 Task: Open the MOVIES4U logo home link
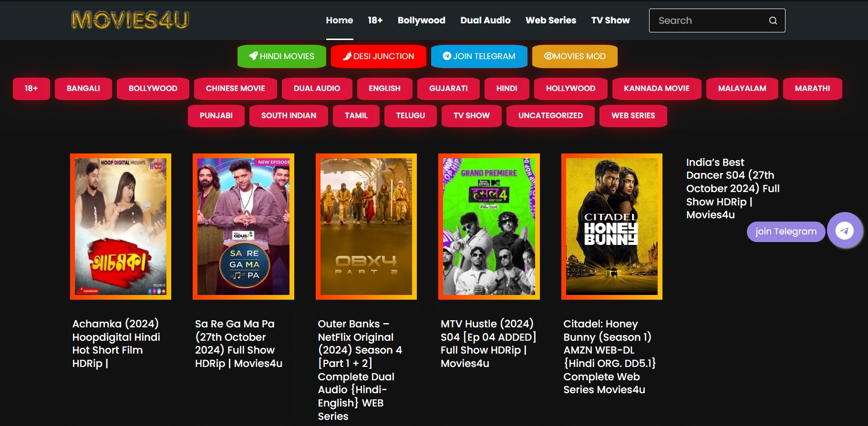(130, 20)
